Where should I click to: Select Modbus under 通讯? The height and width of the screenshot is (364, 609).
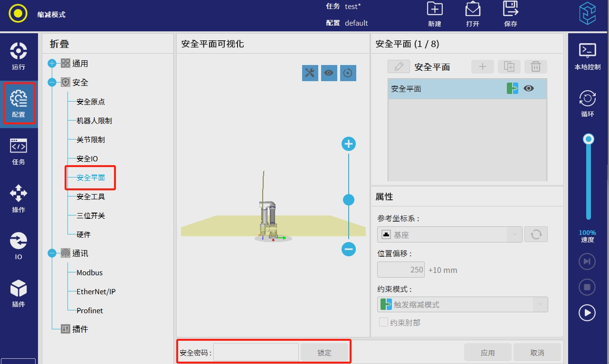pyautogui.click(x=90, y=272)
